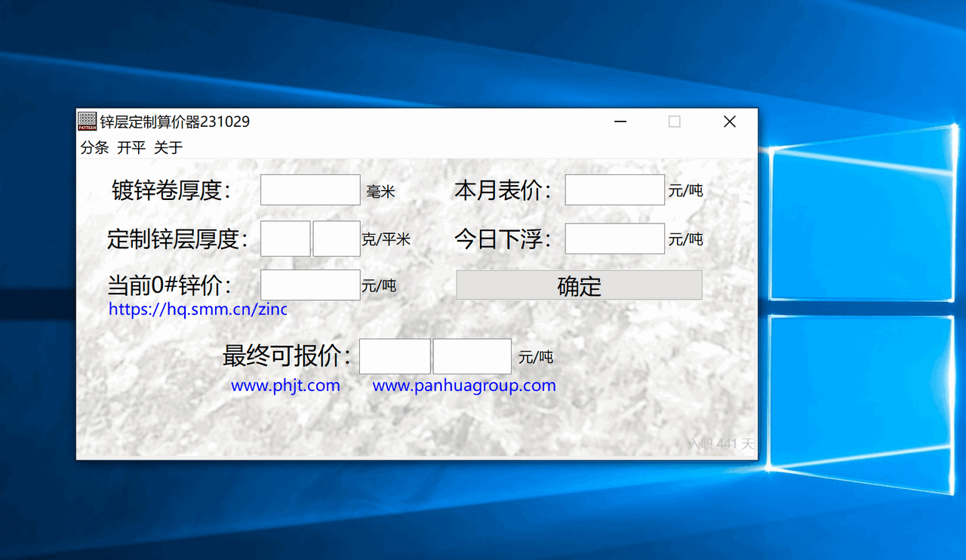Open the 分条 menu

[x=94, y=148]
